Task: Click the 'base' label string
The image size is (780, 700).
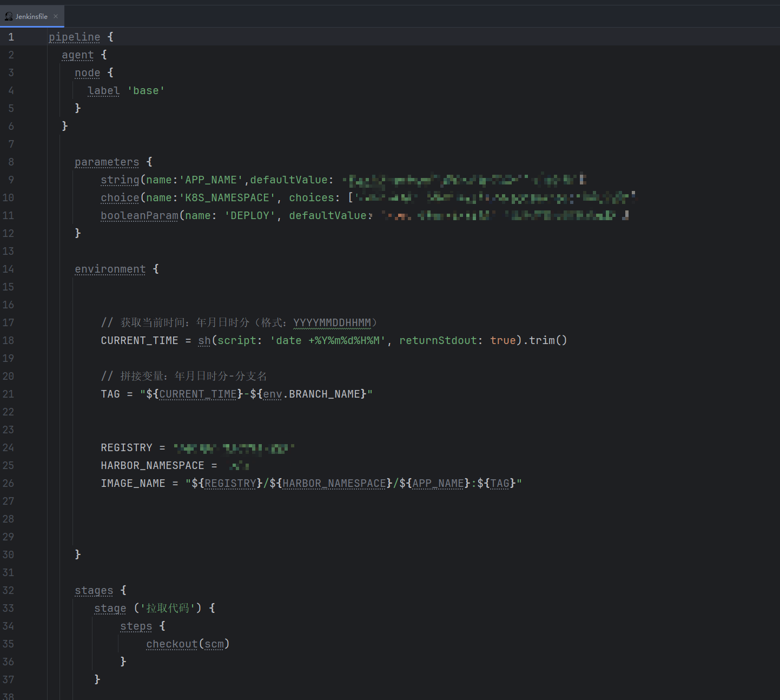Action: pos(146,90)
